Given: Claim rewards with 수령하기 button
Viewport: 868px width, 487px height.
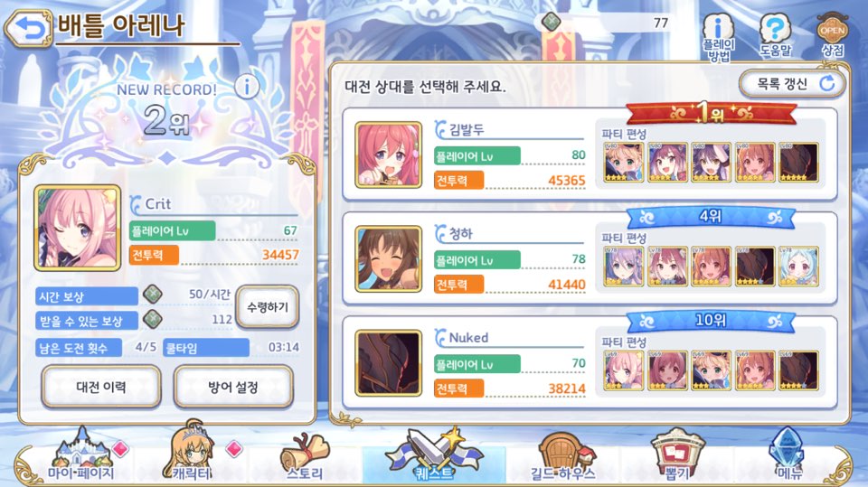Looking at the screenshot, I should point(268,306).
